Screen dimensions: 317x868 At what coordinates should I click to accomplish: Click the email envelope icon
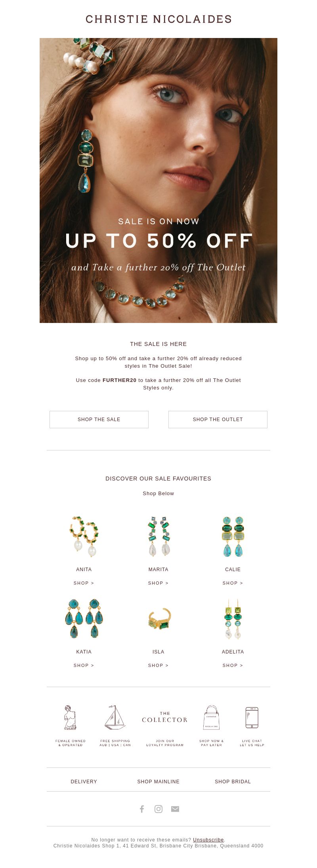(x=175, y=809)
